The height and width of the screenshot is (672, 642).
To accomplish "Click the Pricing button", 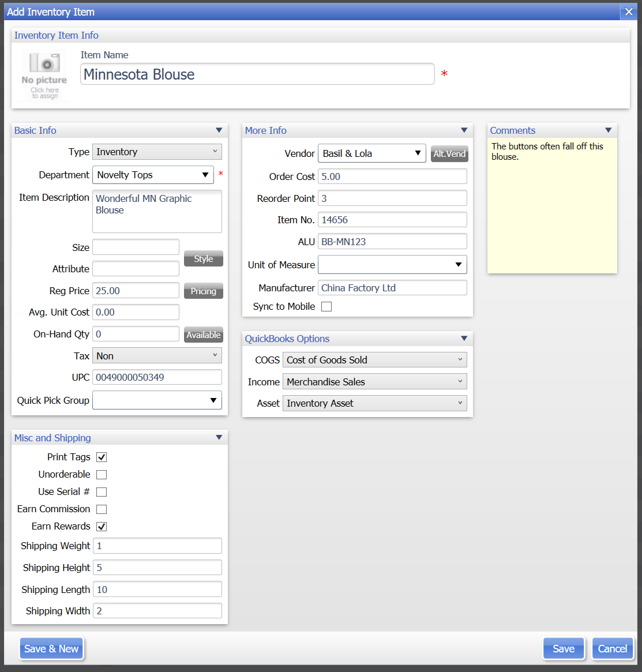I will [x=204, y=291].
